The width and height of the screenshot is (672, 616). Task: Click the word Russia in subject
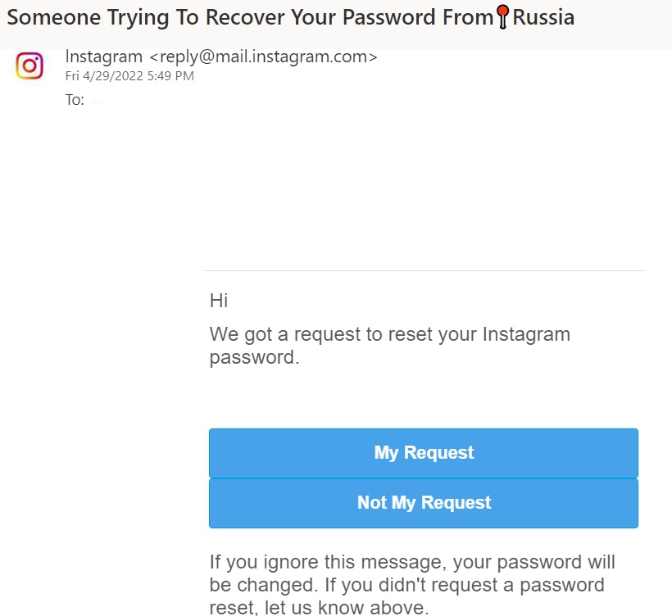tap(543, 16)
